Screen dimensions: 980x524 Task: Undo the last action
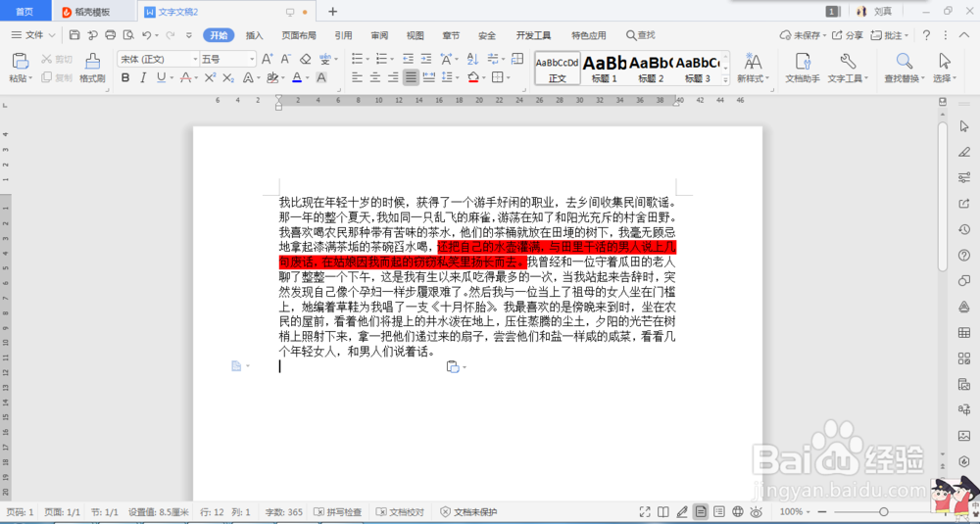click(x=146, y=35)
